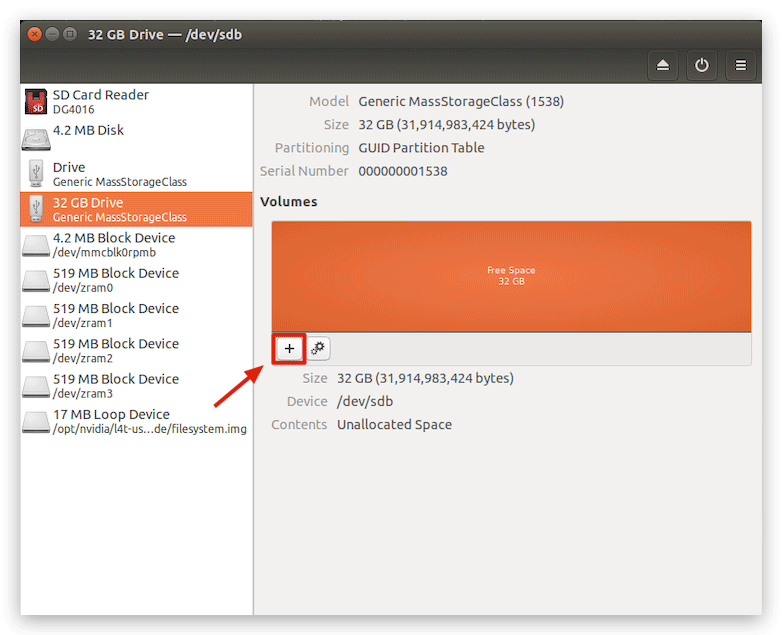This screenshot has width=782, height=635.
Task: Click the red SD card icon
Action: (36, 101)
